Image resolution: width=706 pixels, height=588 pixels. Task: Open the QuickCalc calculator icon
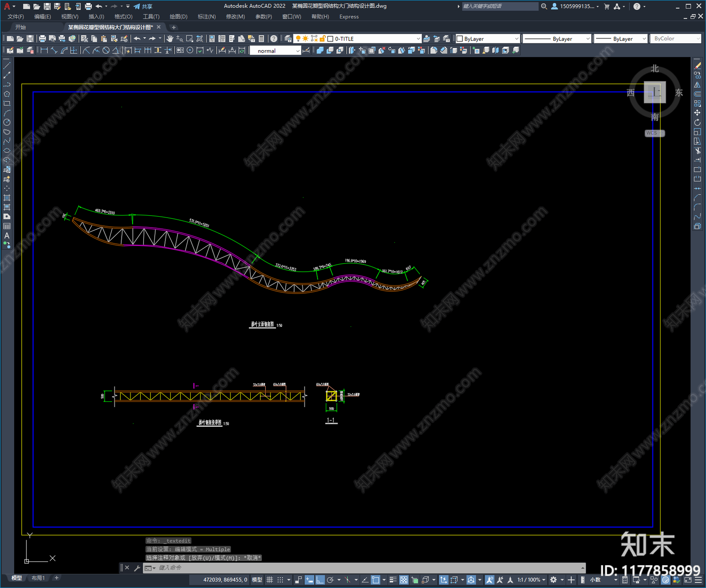(261, 39)
